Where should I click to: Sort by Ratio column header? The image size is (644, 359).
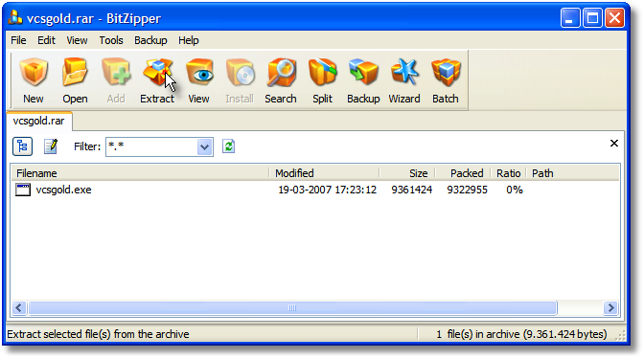(509, 173)
